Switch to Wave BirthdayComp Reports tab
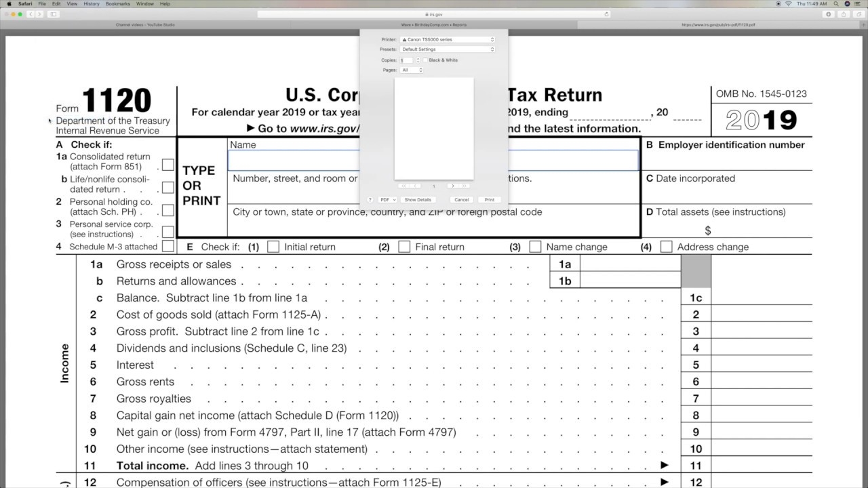The image size is (868, 488). pos(434,25)
